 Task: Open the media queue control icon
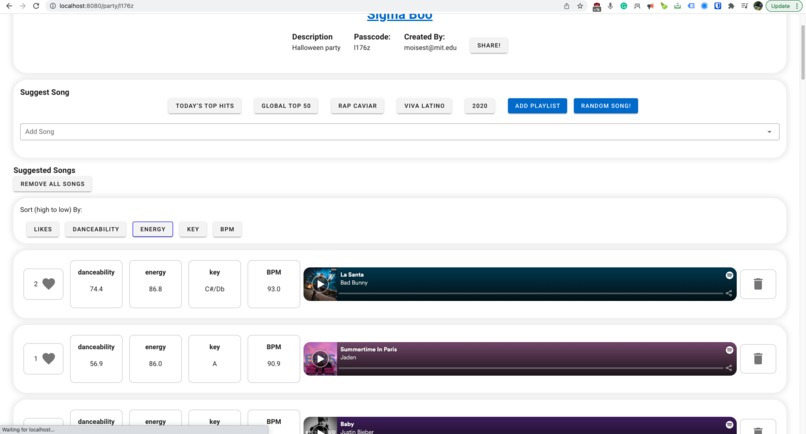click(744, 6)
